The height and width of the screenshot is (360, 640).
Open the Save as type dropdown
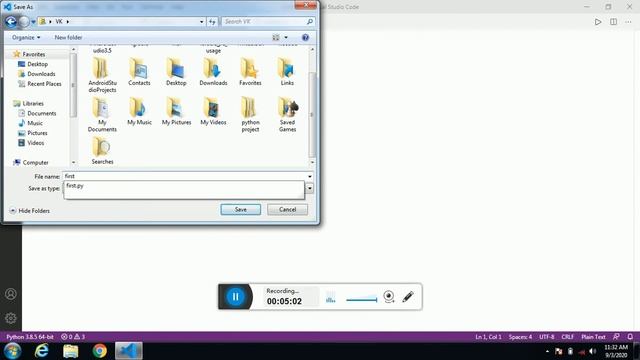310,189
